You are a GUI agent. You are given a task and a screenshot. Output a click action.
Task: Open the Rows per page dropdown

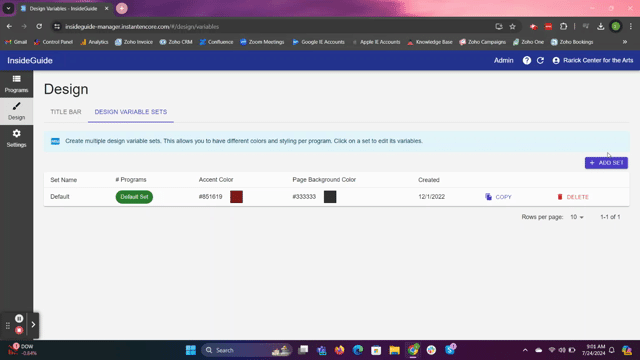[x=577, y=217]
